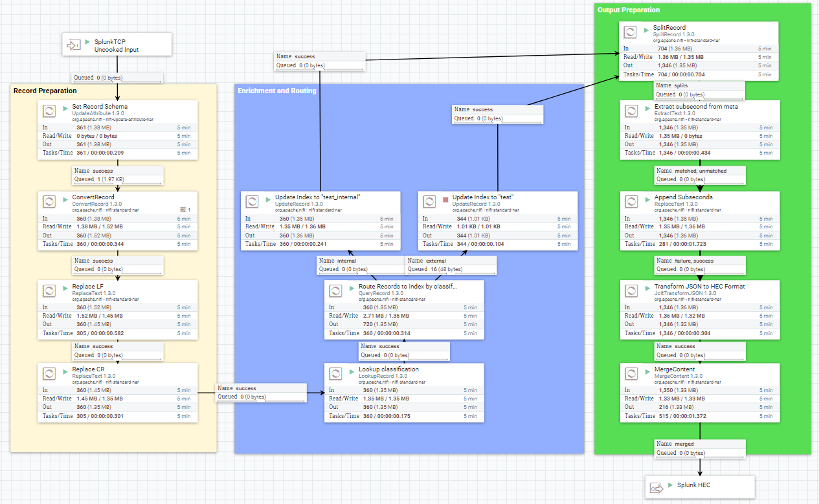Image resolution: width=819 pixels, height=504 pixels.
Task: Click the UpdateAttribute 1.3.0 type text
Action: [98, 113]
